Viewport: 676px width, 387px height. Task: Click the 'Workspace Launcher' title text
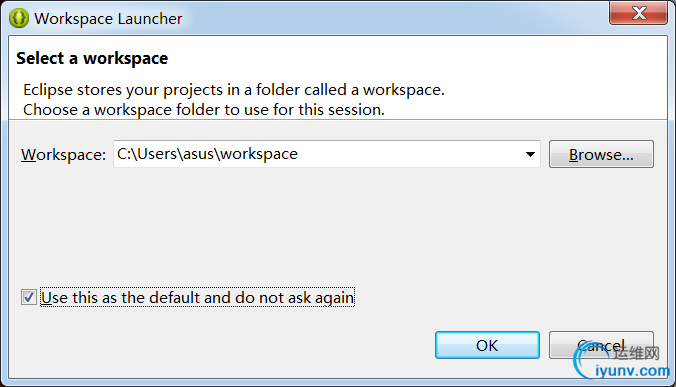coord(108,19)
